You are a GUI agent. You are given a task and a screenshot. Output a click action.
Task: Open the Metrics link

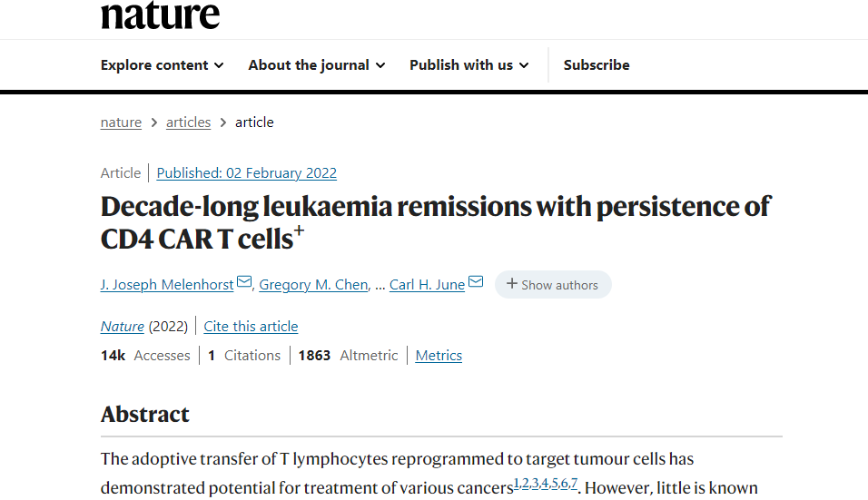(439, 355)
